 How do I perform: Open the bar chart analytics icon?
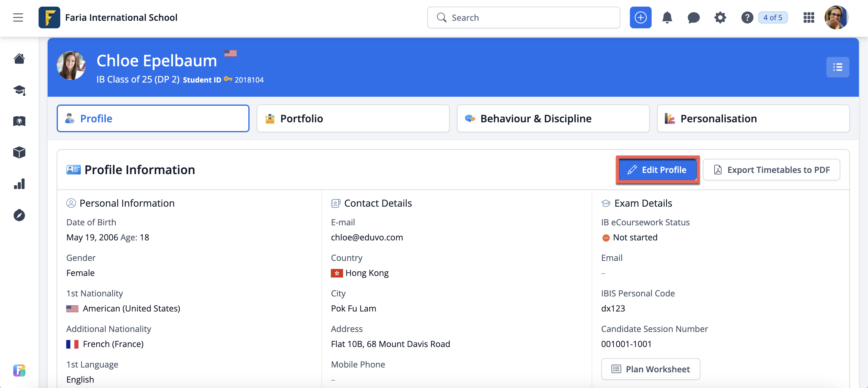[19, 184]
